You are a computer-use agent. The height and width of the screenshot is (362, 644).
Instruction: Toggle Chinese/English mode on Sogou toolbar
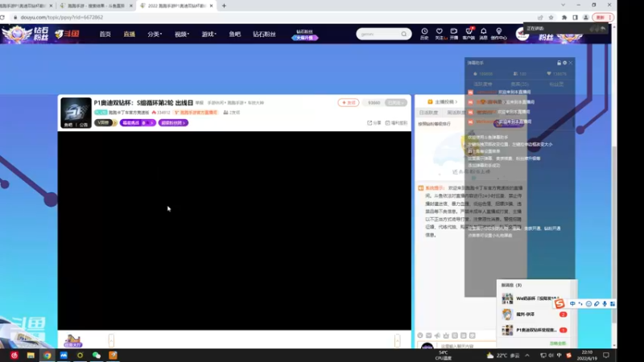coord(572,304)
